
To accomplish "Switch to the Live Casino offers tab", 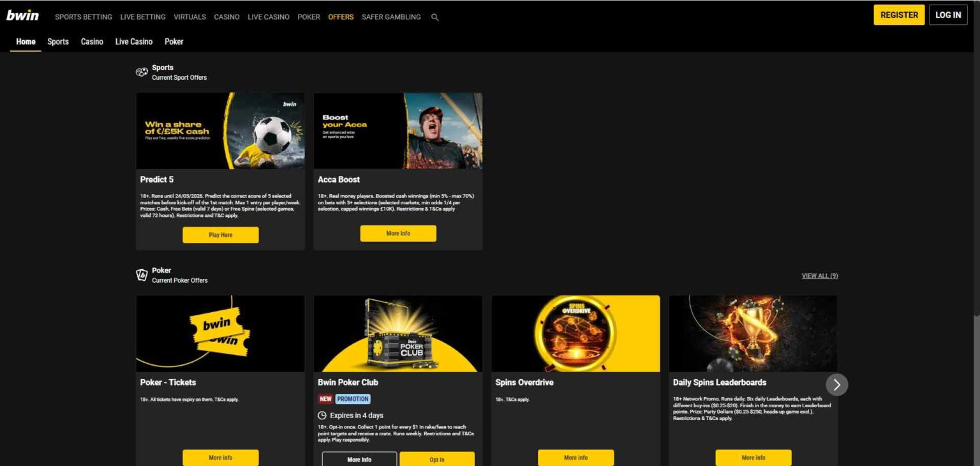I will pyautogui.click(x=134, y=41).
